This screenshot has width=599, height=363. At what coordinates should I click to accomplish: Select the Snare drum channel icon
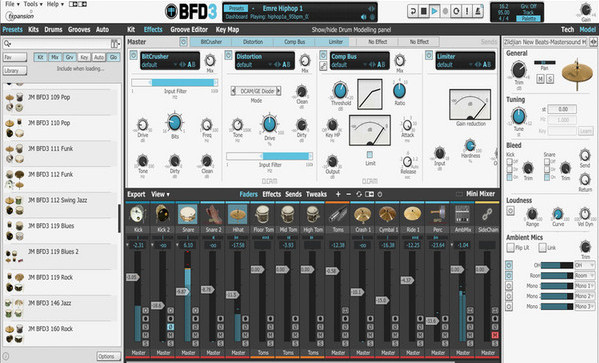click(x=188, y=214)
